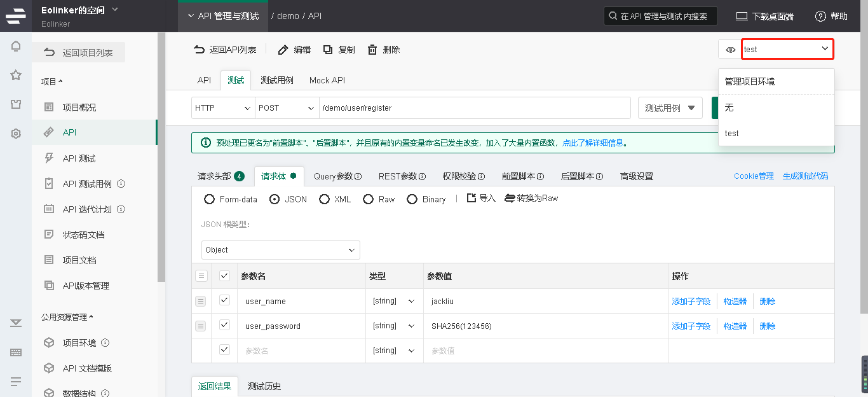
Task: Open HTTP protocol dropdown
Action: pyautogui.click(x=223, y=108)
